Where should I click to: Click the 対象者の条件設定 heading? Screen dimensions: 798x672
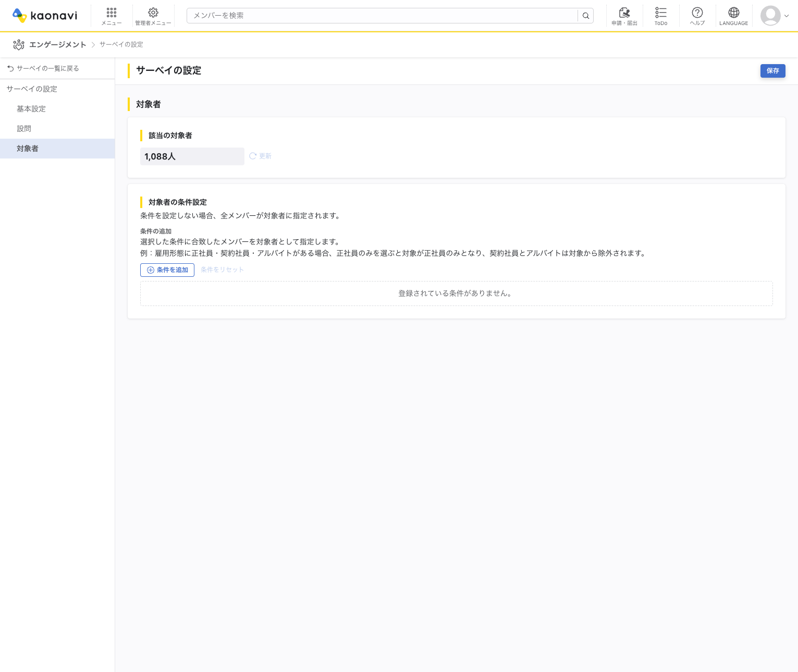pos(178,202)
